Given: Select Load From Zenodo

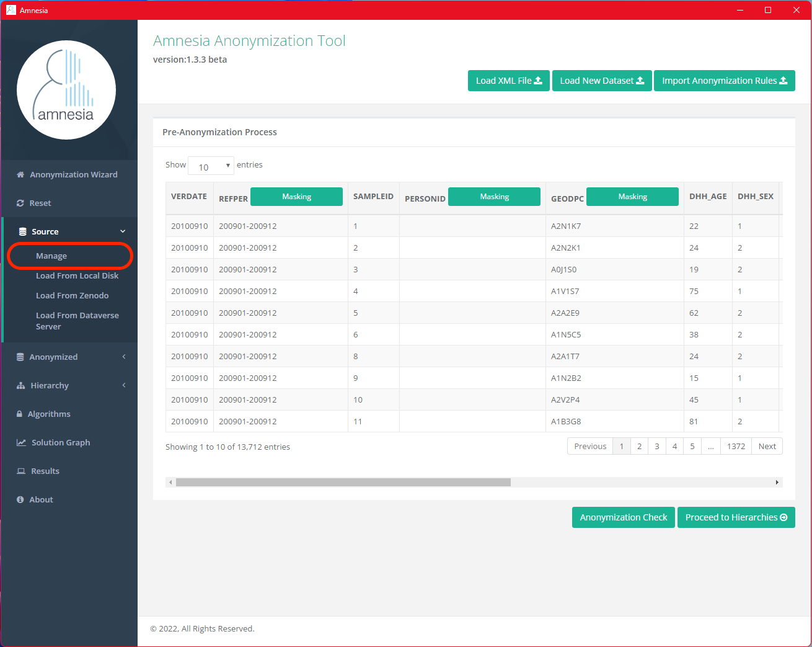Looking at the screenshot, I should tap(72, 295).
